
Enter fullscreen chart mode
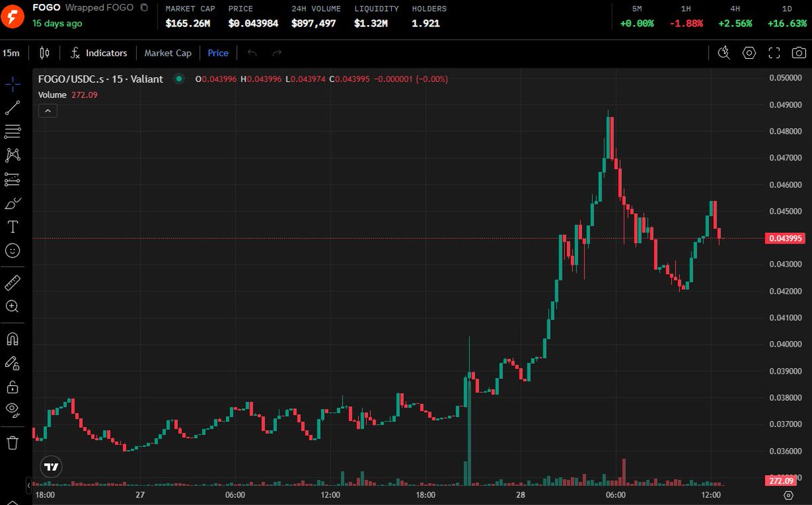775,53
